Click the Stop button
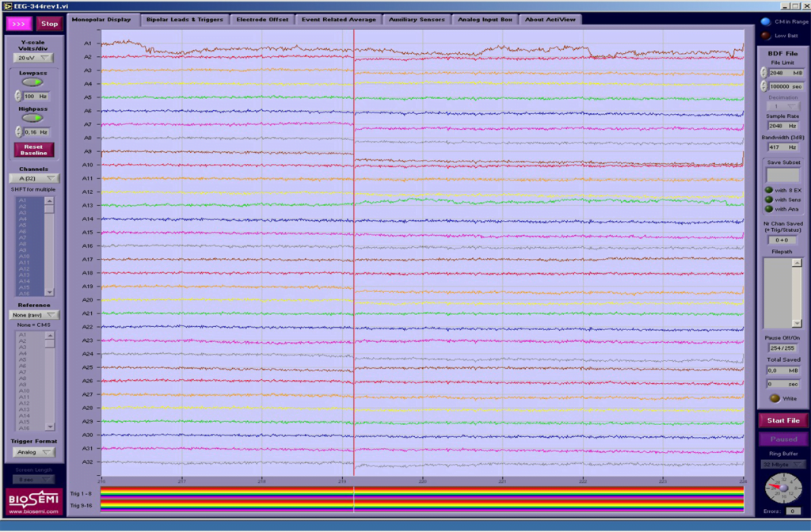This screenshot has height=532, width=811. [x=50, y=24]
